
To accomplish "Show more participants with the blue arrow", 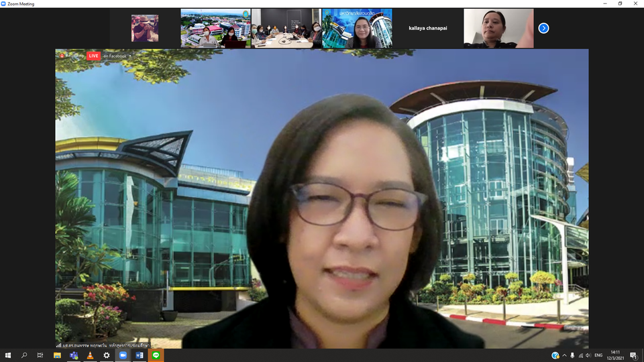I will [543, 28].
